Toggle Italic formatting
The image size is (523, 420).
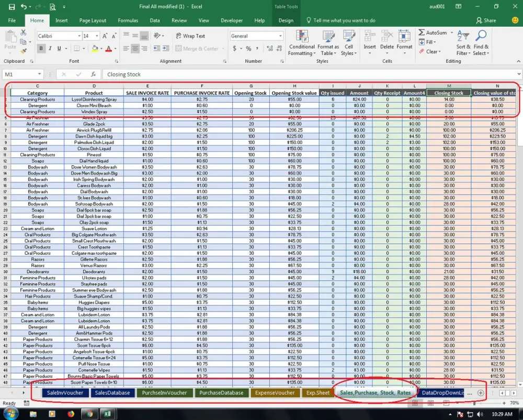pos(50,48)
